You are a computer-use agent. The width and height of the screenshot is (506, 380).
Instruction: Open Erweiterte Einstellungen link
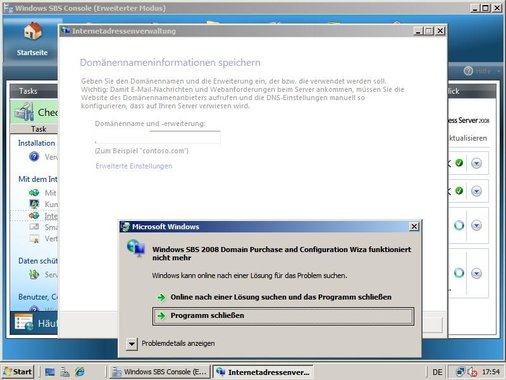pyautogui.click(x=134, y=166)
